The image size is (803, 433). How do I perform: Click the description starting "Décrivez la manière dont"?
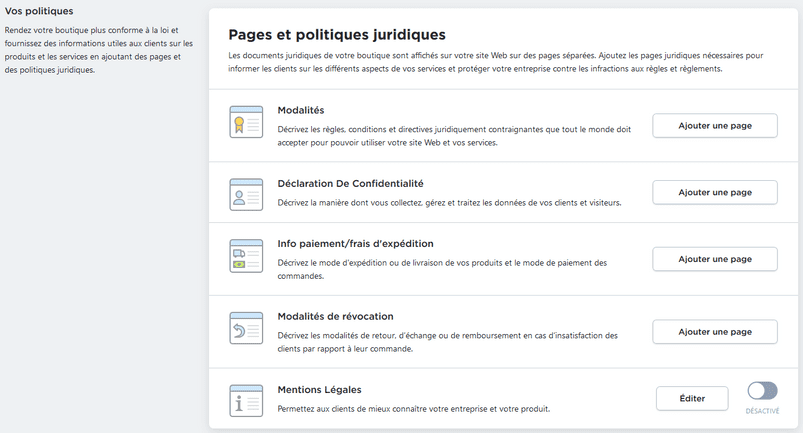(449, 203)
